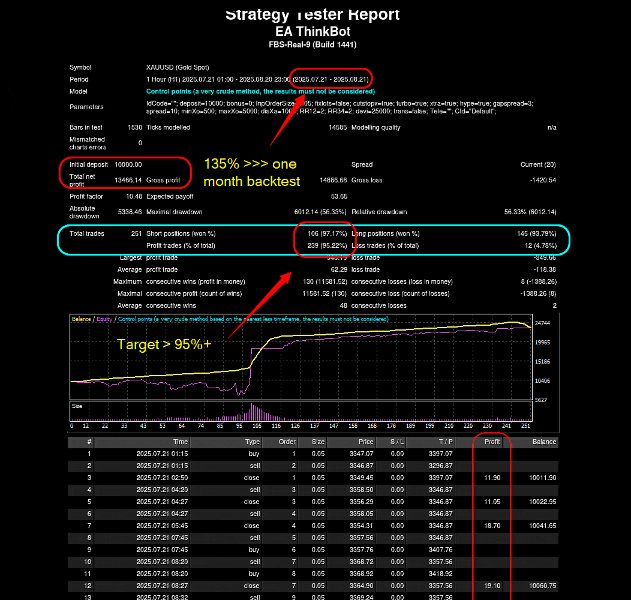Image resolution: width=631 pixels, height=600 pixels.
Task: Click the "Total trades" label
Action: [87, 234]
